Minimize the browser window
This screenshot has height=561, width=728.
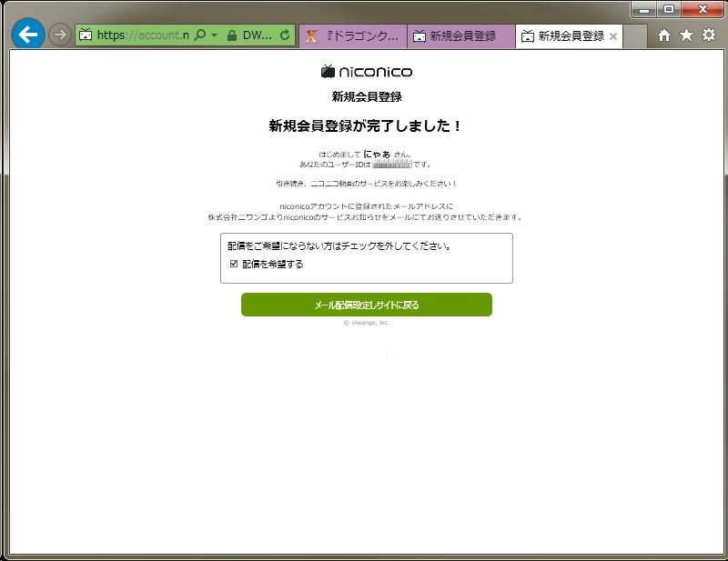644,9
